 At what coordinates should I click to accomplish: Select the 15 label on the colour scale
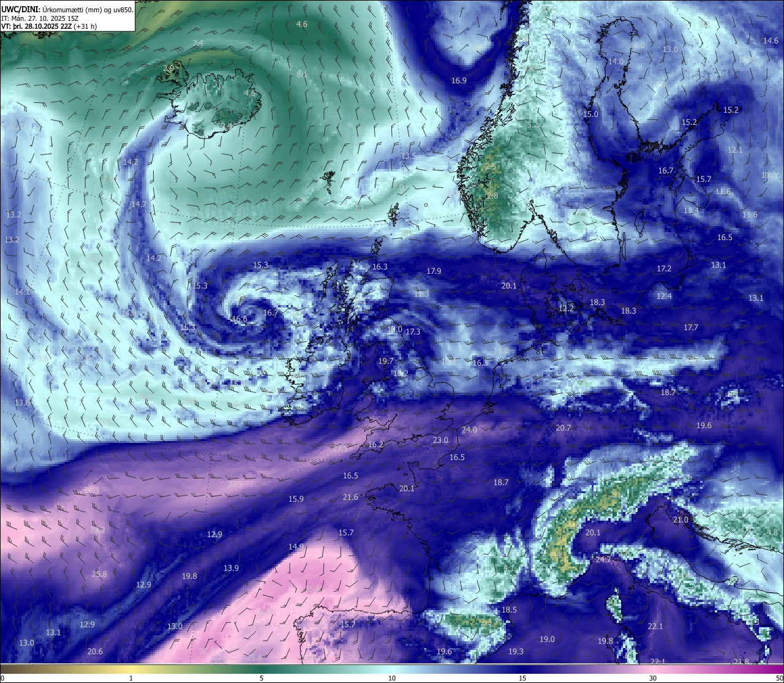tap(522, 678)
